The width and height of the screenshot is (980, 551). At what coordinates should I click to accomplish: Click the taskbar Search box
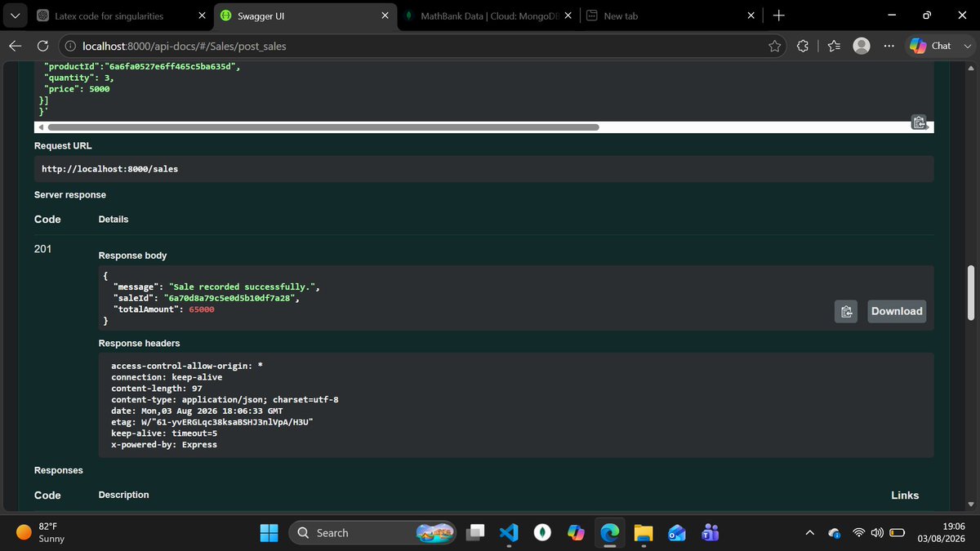tap(372, 533)
